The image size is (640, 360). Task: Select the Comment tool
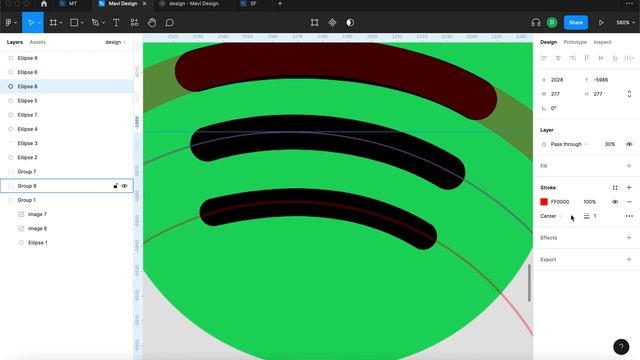[169, 23]
